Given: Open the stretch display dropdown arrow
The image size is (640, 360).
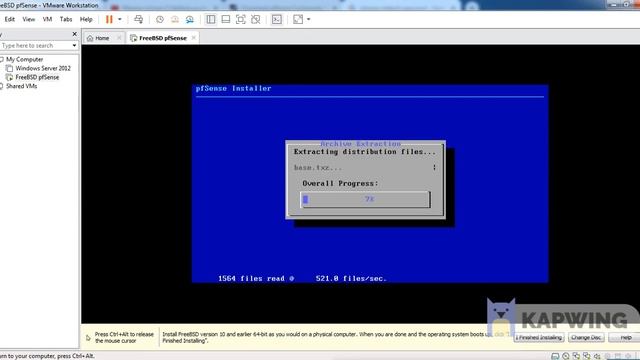Looking at the screenshot, I should (309, 19).
